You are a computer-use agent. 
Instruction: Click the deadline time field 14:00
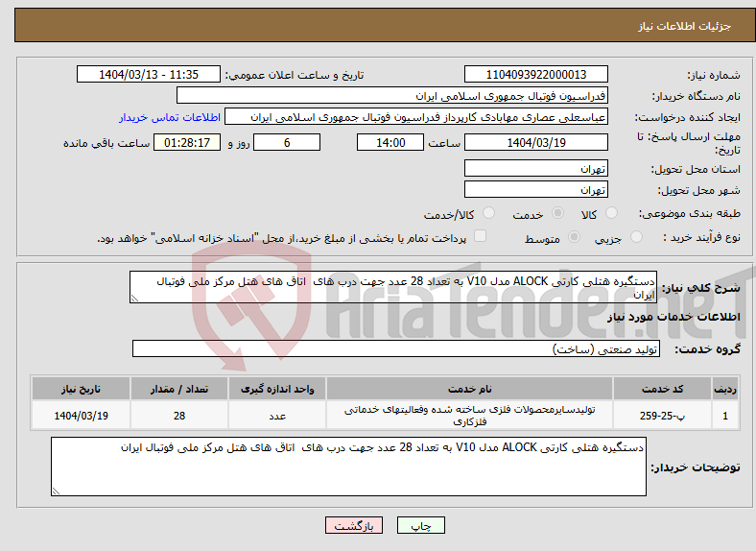tap(390, 142)
